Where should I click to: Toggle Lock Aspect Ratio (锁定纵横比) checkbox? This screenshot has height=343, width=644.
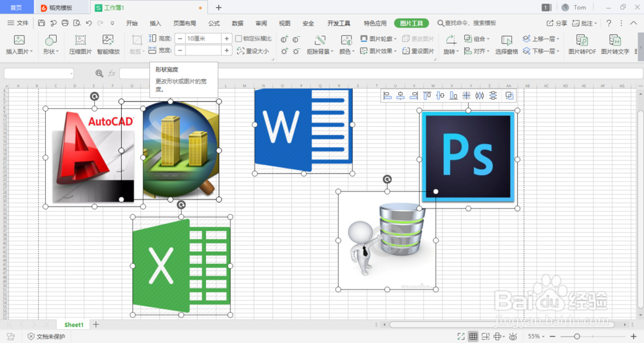(239, 39)
